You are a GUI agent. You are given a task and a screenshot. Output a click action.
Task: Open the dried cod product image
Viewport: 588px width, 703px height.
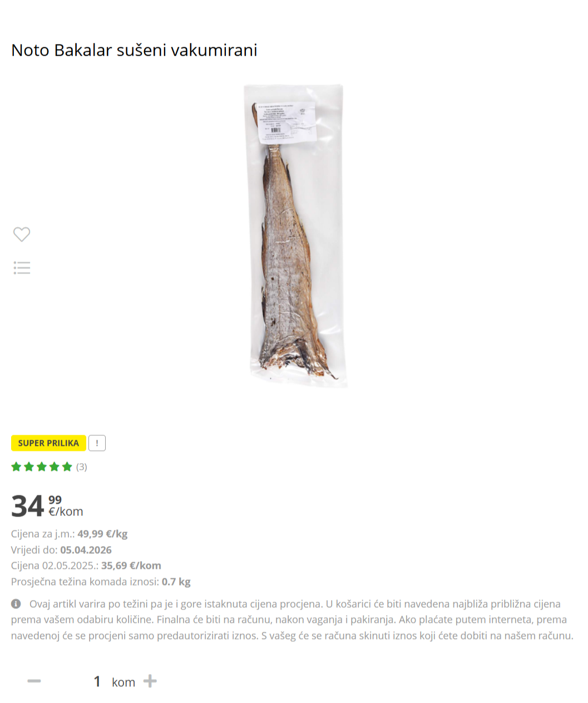coord(294,236)
